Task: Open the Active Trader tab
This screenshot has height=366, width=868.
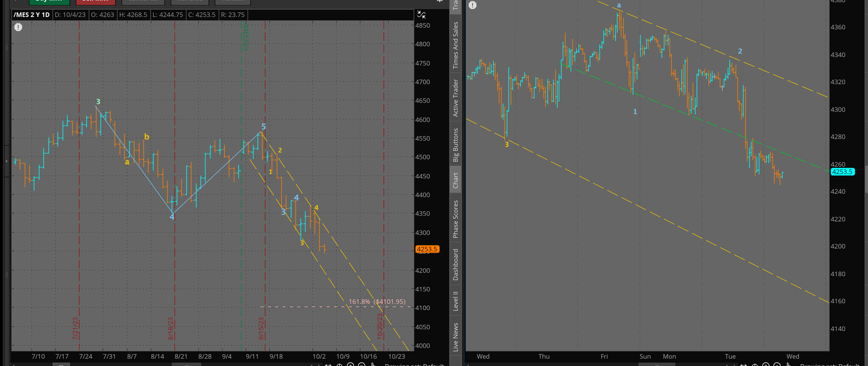Action: (455, 98)
